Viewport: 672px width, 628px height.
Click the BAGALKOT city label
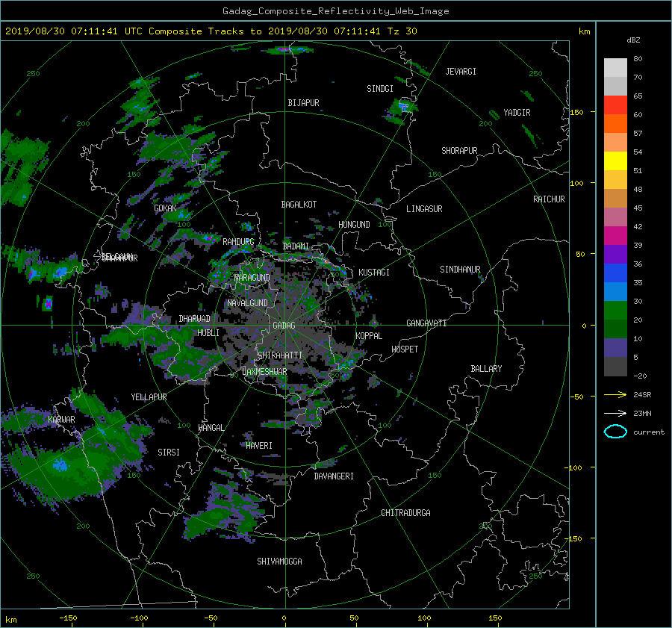point(299,205)
